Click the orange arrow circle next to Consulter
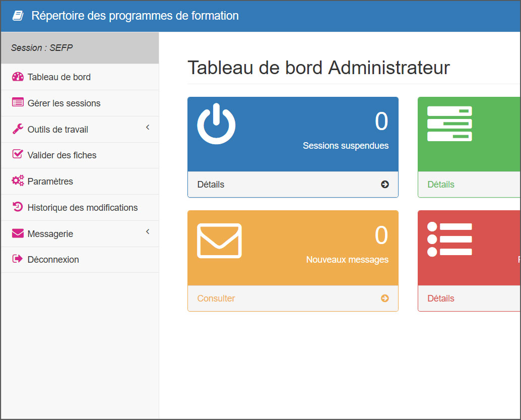This screenshot has width=521, height=420. [x=385, y=298]
